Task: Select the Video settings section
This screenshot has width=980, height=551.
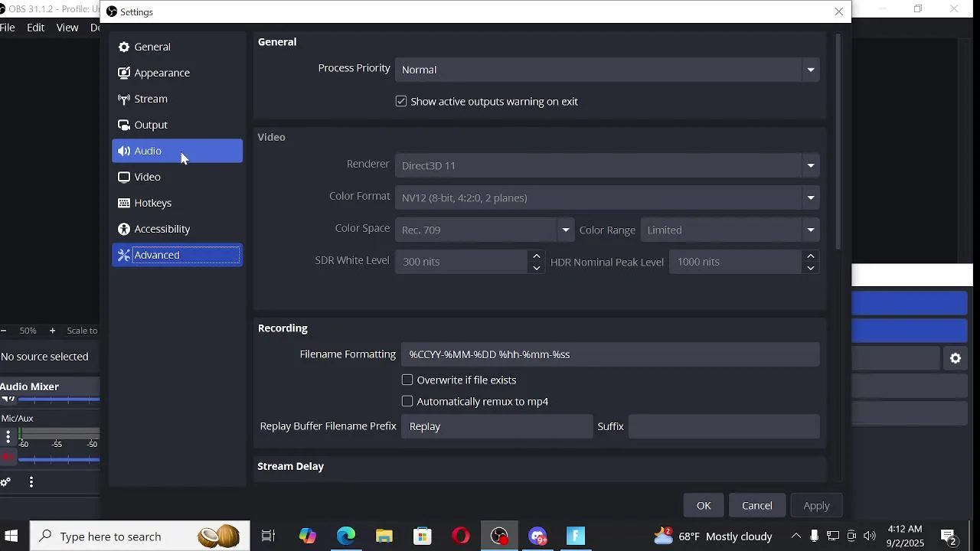Action: 177,177
